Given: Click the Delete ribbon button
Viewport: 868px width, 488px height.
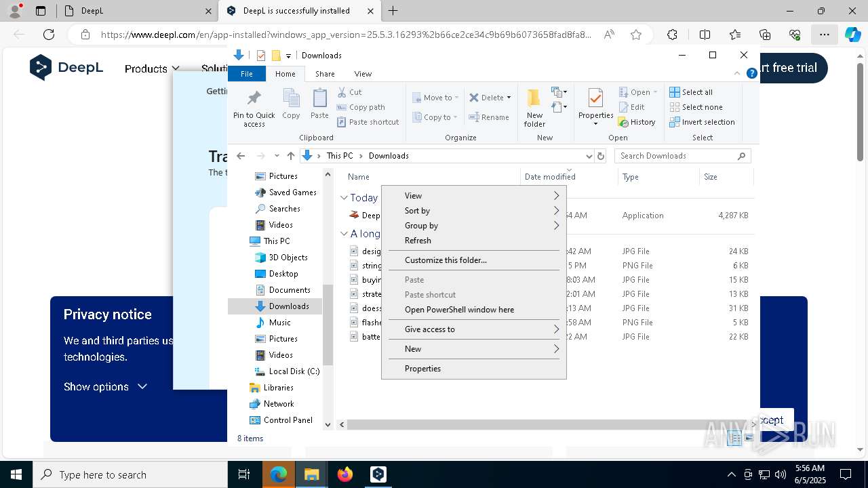Looking at the screenshot, I should [x=490, y=98].
